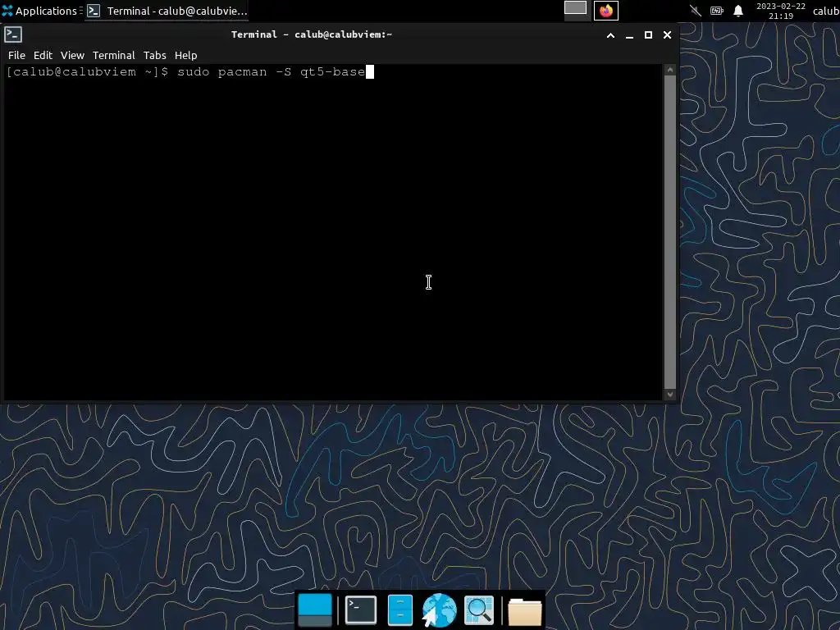The width and height of the screenshot is (840, 630).
Task: Click the calub user menu in panel
Action: pyautogui.click(x=826, y=11)
